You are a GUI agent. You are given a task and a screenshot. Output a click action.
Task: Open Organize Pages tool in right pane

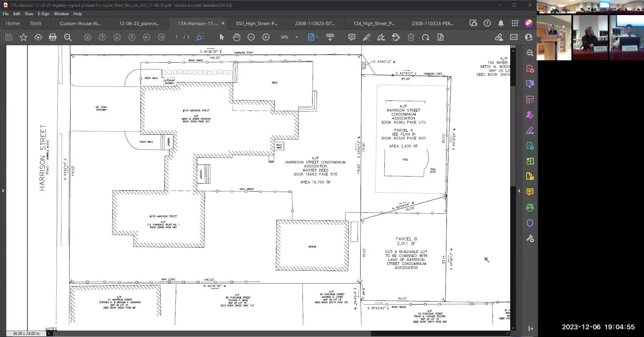[x=530, y=99]
